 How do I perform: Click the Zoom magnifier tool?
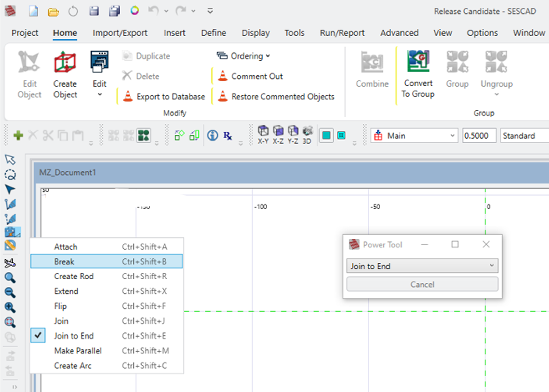tap(10, 278)
